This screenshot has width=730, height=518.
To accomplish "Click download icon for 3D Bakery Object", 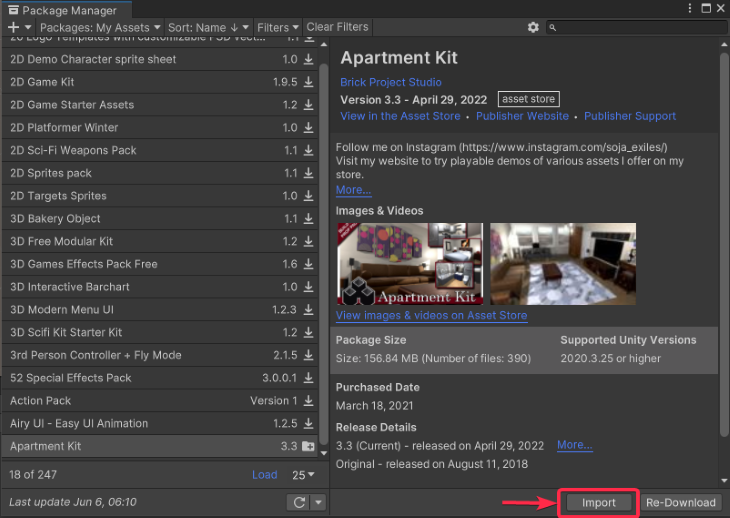I will [x=308, y=219].
